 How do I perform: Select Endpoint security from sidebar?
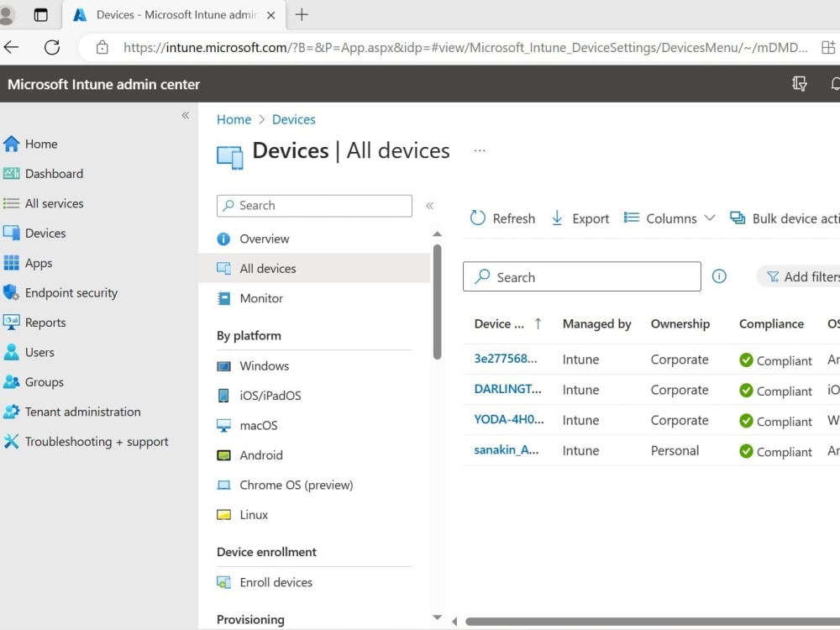(x=71, y=292)
